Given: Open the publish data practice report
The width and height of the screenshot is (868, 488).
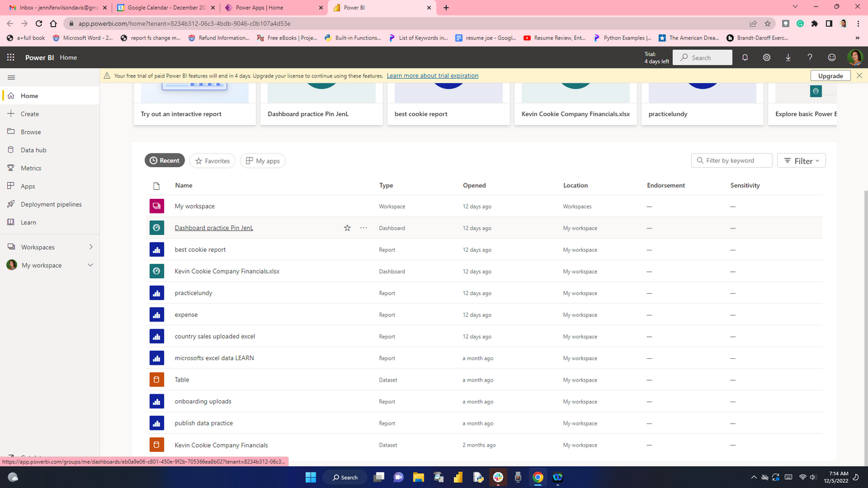Looking at the screenshot, I should coord(203,423).
